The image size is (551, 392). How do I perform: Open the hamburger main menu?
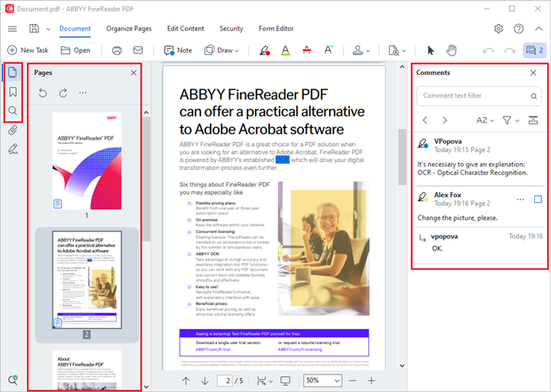pos(12,29)
